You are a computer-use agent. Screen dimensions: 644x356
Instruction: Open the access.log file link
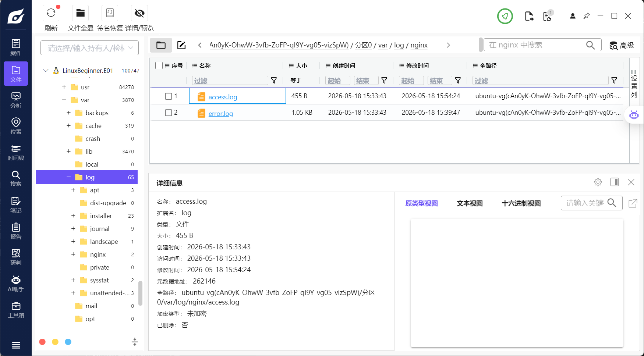[x=223, y=97]
